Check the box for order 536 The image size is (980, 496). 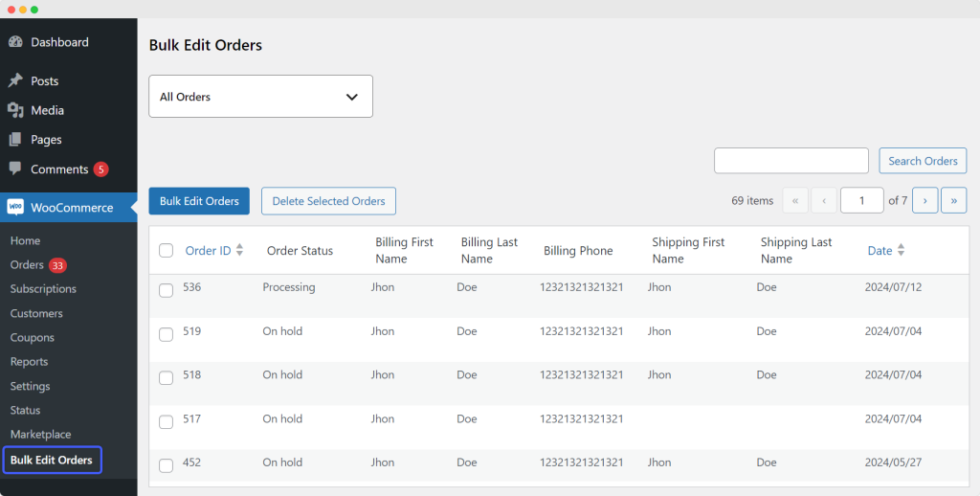166,290
